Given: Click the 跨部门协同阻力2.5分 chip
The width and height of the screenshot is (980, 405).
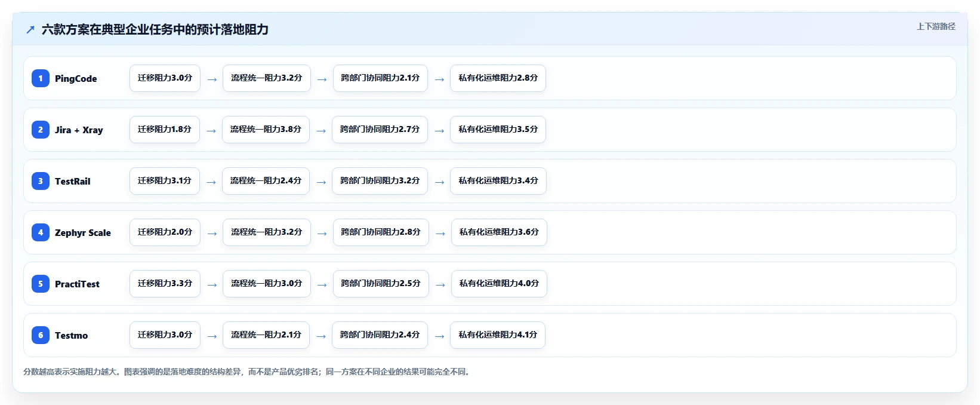Looking at the screenshot, I should pyautogui.click(x=381, y=284).
